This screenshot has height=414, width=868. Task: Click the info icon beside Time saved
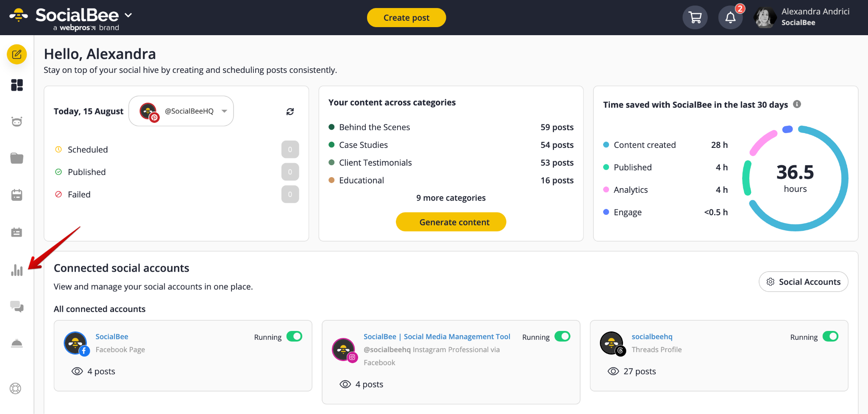[797, 104]
